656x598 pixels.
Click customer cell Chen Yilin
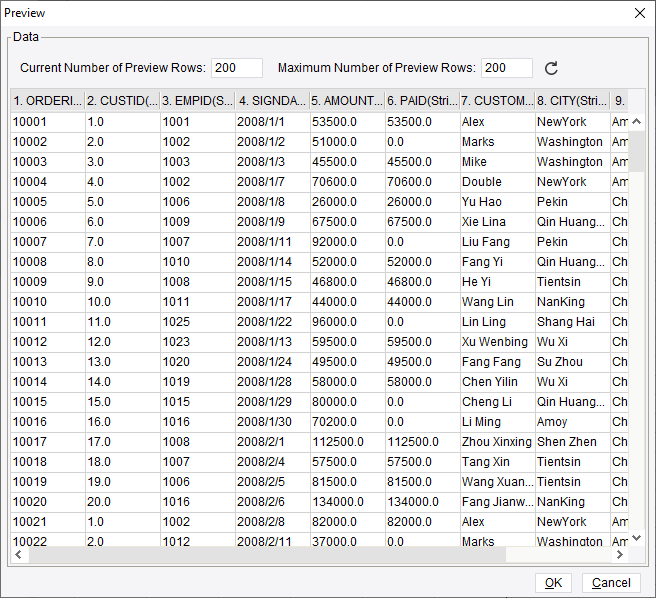pyautogui.click(x=497, y=382)
